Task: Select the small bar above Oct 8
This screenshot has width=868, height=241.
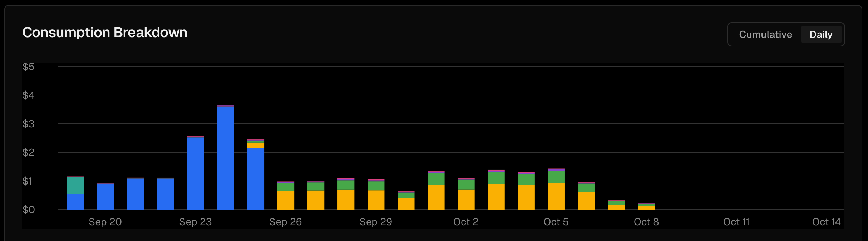Action: coord(646,206)
